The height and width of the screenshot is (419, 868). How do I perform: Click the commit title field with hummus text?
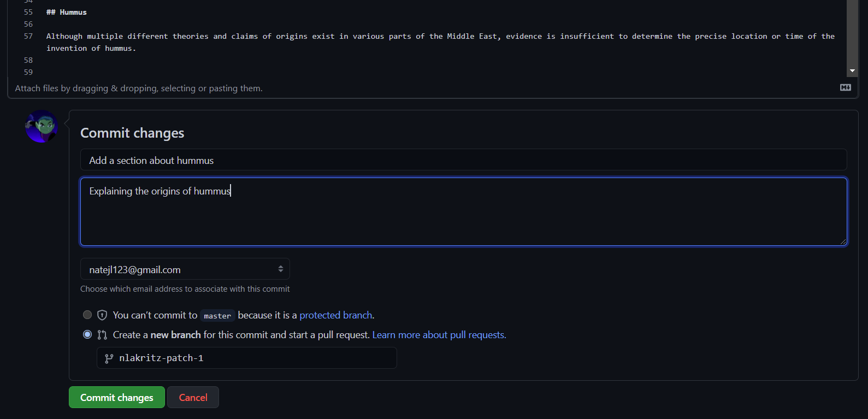click(x=464, y=160)
